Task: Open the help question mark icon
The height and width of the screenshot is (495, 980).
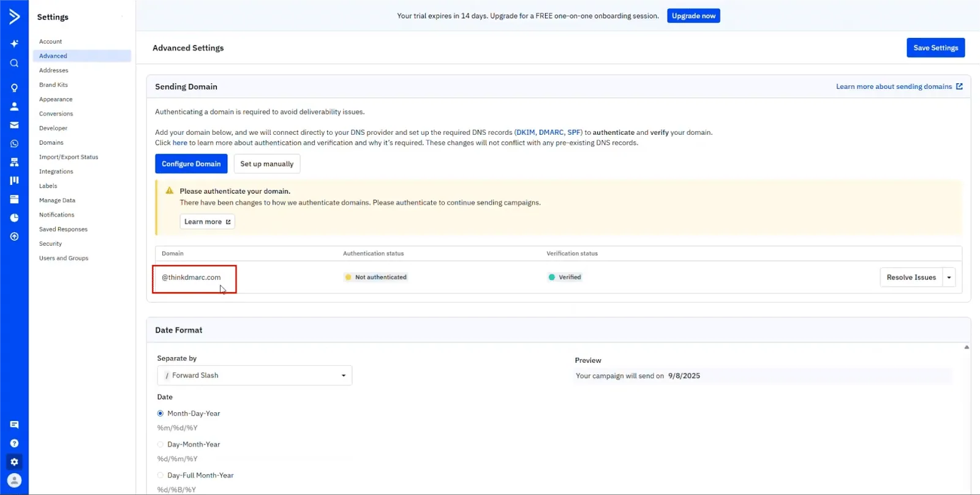Action: click(x=14, y=443)
